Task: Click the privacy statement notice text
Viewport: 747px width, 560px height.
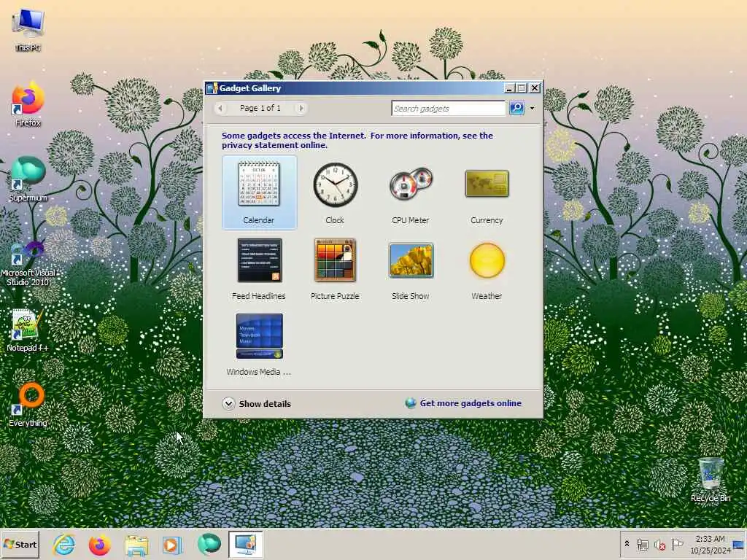Action: 357,141
